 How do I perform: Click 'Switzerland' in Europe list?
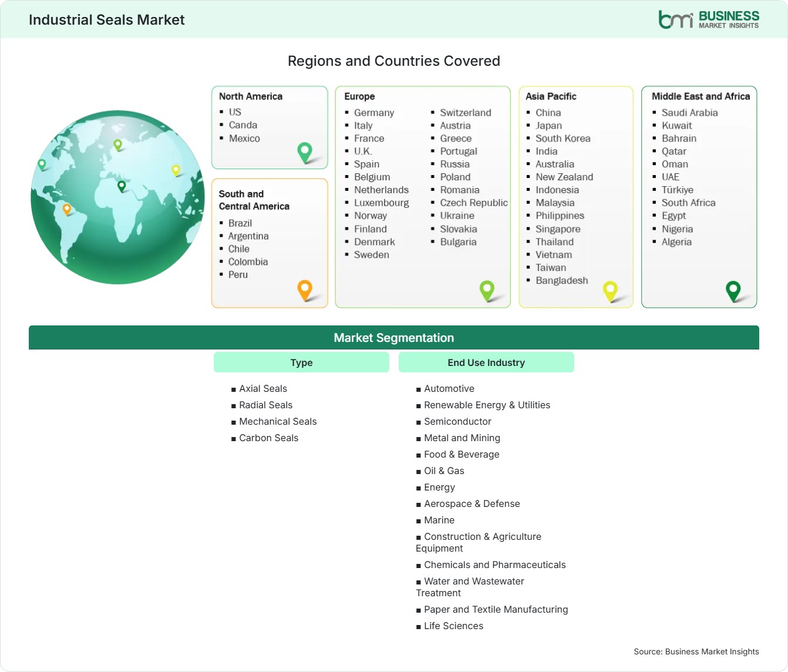pos(466,113)
